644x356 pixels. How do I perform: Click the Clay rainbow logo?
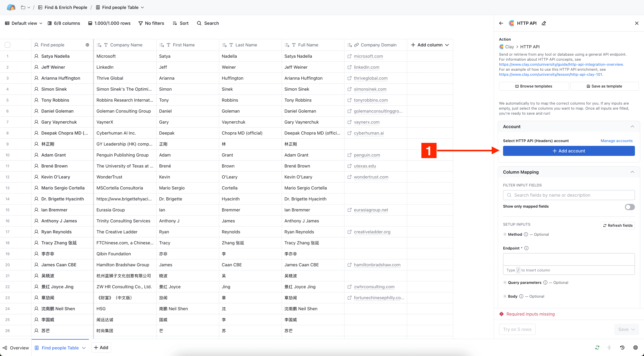pos(11,7)
